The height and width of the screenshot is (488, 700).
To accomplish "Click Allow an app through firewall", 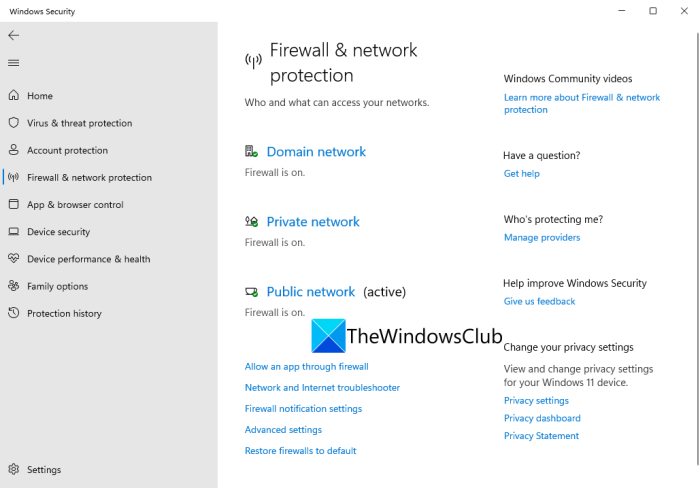I will [x=307, y=367].
